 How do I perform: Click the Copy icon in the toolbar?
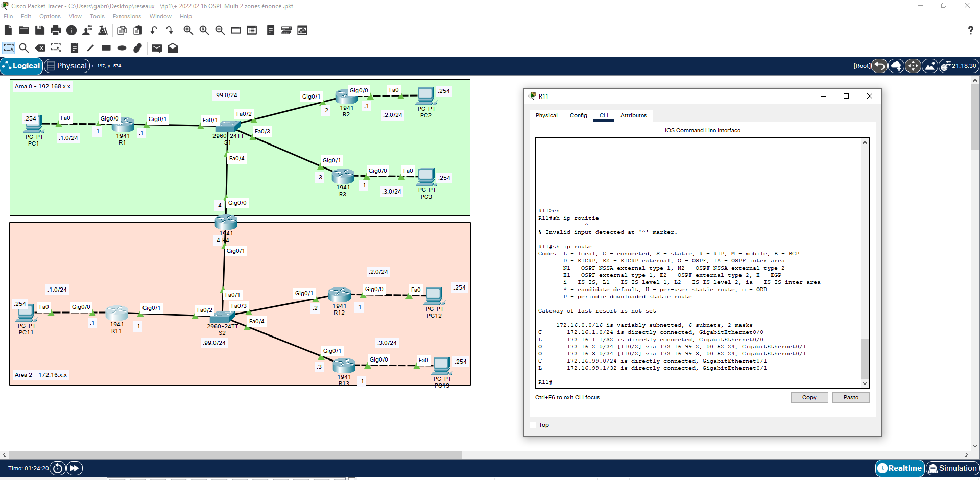(122, 30)
